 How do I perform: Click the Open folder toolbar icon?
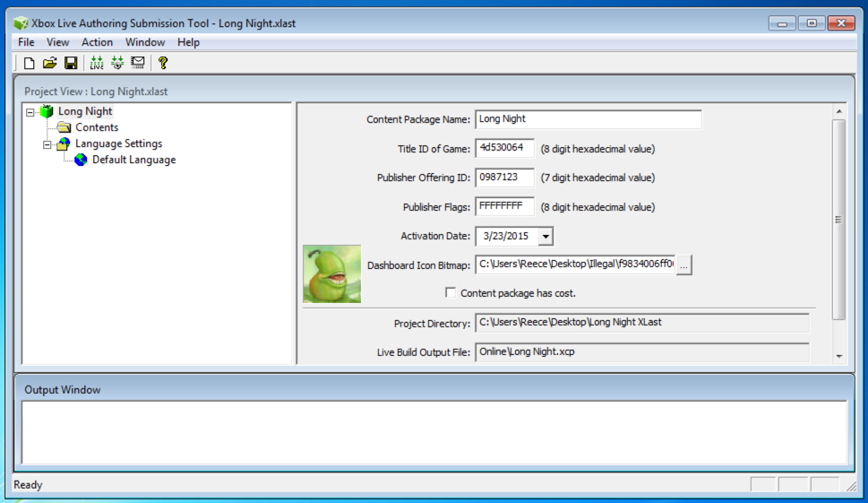tap(50, 63)
